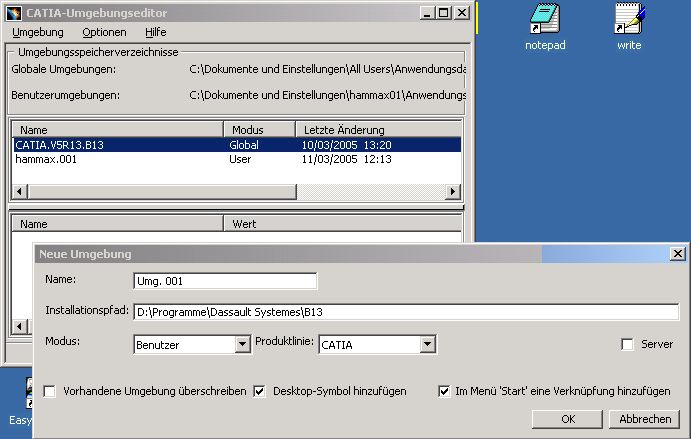Click the Installationspfad input field

pyautogui.click(x=406, y=312)
